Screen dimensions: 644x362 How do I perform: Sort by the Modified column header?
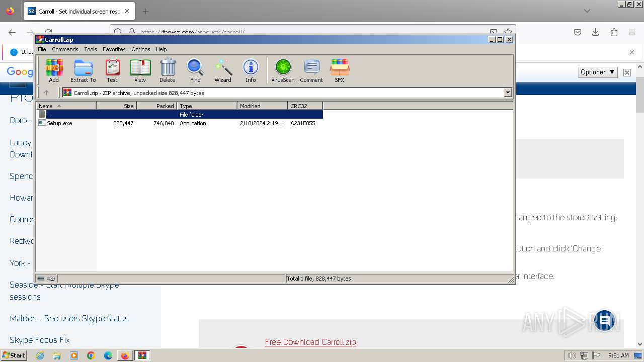coord(262,106)
